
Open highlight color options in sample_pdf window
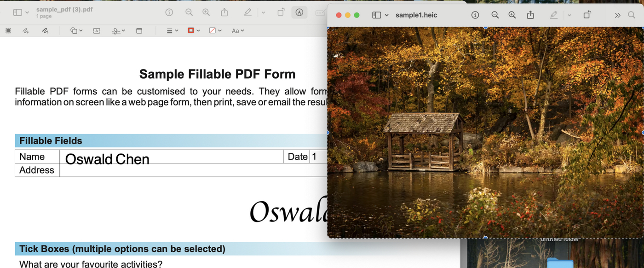[x=263, y=13]
